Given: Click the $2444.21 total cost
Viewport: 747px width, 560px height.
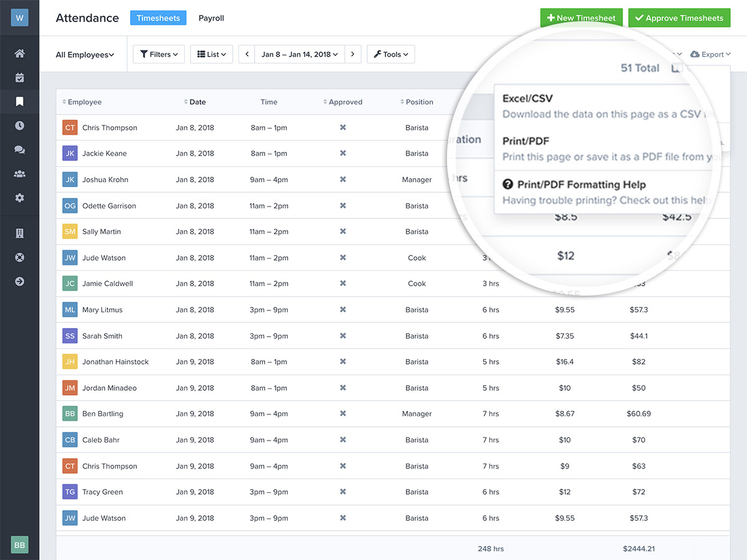Looking at the screenshot, I should point(639,549).
